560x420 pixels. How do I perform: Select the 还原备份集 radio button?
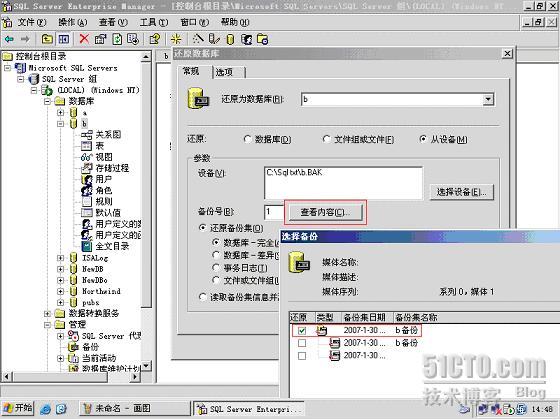(202, 228)
